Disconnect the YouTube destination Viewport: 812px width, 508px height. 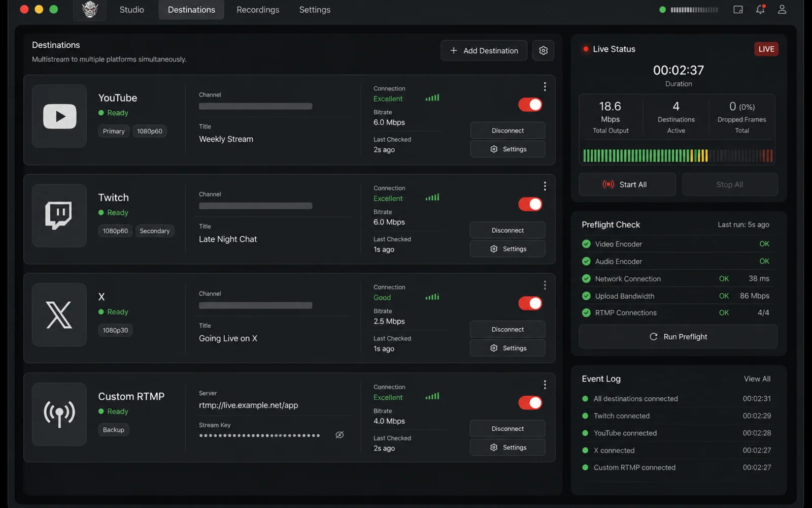click(x=507, y=131)
